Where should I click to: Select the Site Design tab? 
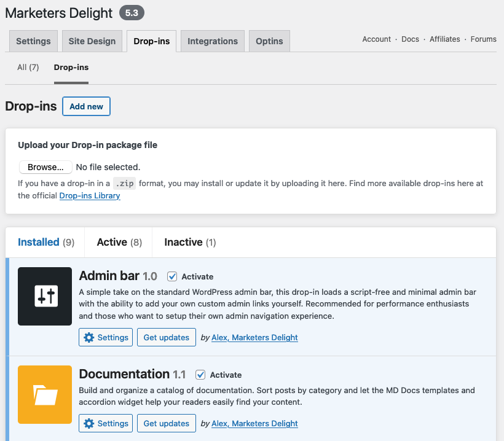click(92, 41)
